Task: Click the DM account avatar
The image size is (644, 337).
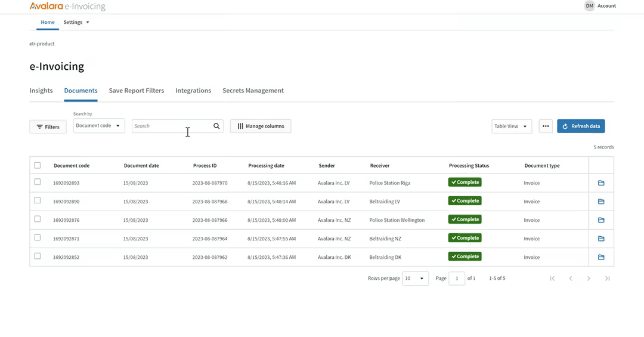Action: (x=589, y=6)
